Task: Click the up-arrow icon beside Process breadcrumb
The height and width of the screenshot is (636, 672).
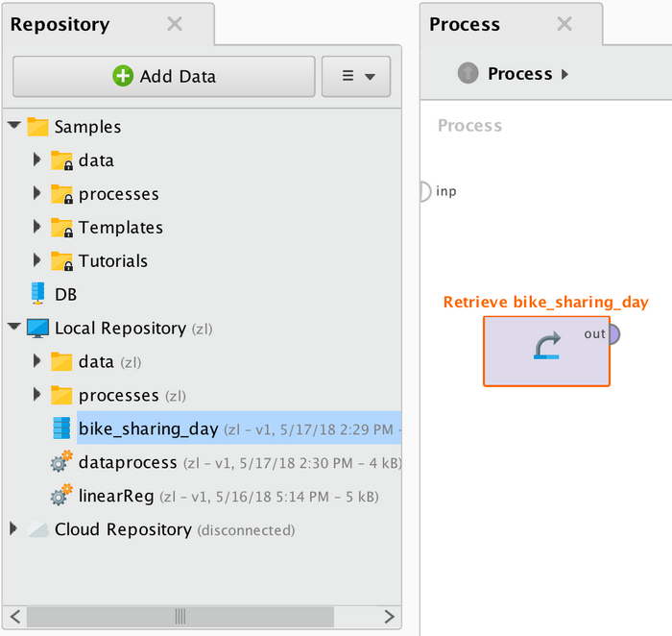Action: [x=468, y=74]
